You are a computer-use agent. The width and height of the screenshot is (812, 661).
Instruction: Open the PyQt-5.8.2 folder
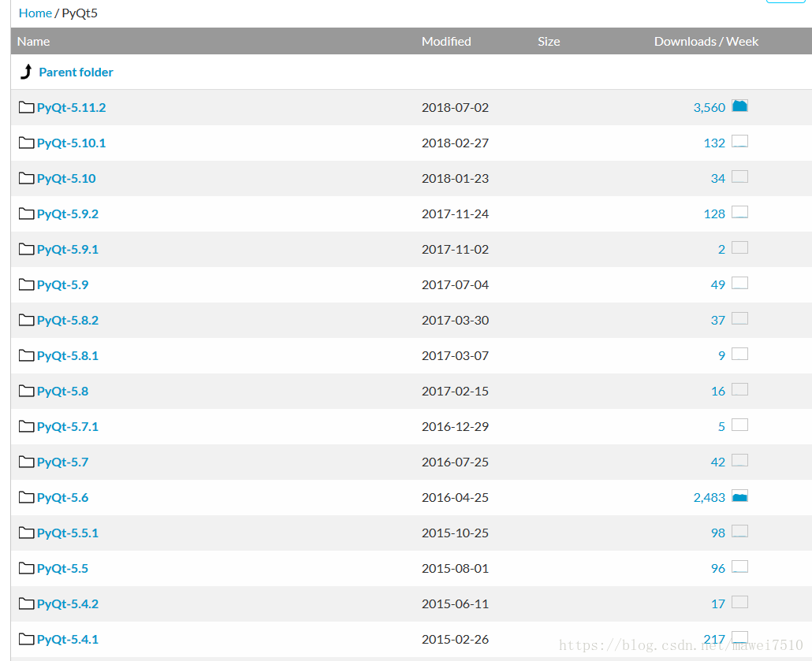[68, 321]
